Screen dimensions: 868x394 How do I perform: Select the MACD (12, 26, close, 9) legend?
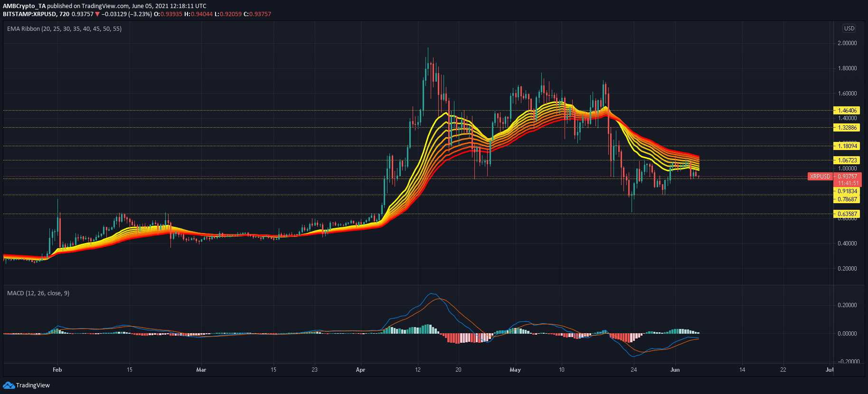(38, 293)
